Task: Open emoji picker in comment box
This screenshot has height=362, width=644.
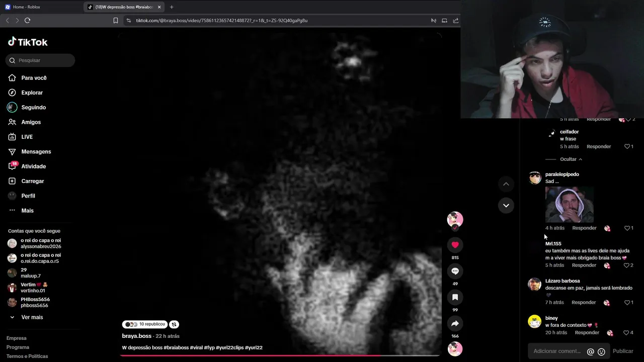Action: (601, 351)
